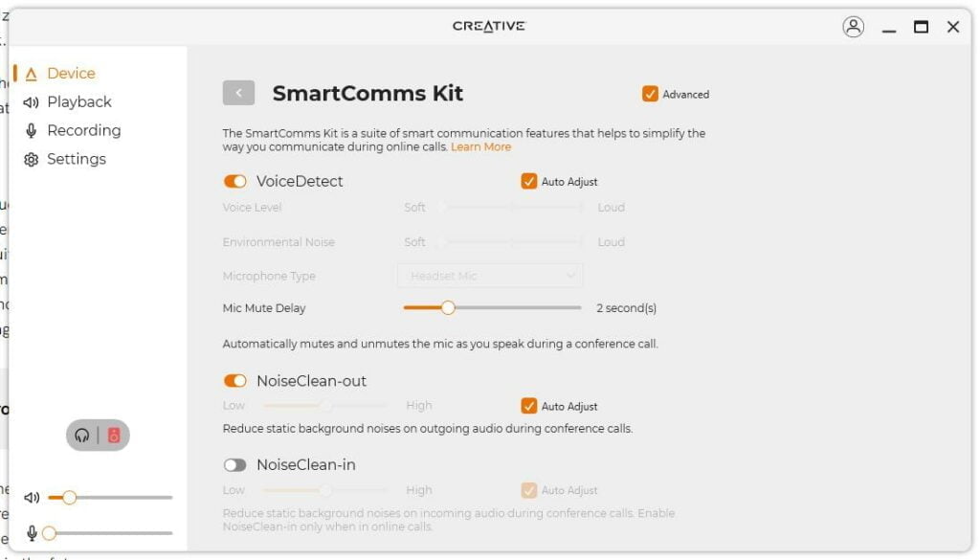Image resolution: width=980 pixels, height=560 pixels.
Task: Select the headphones output icon
Action: tap(82, 436)
